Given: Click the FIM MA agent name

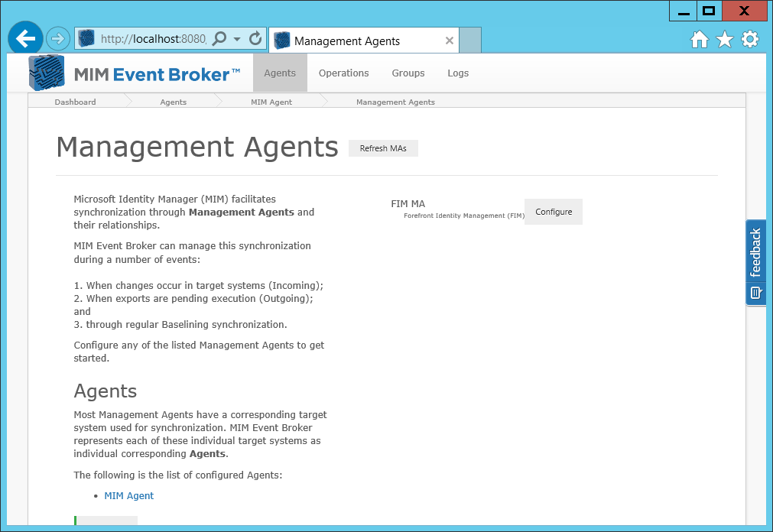Looking at the screenshot, I should 408,203.
